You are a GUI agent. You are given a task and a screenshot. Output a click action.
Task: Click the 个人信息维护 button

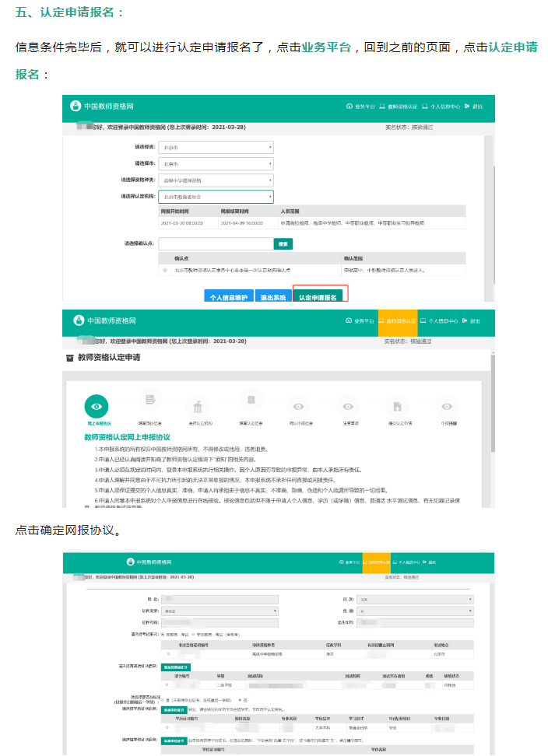(229, 296)
